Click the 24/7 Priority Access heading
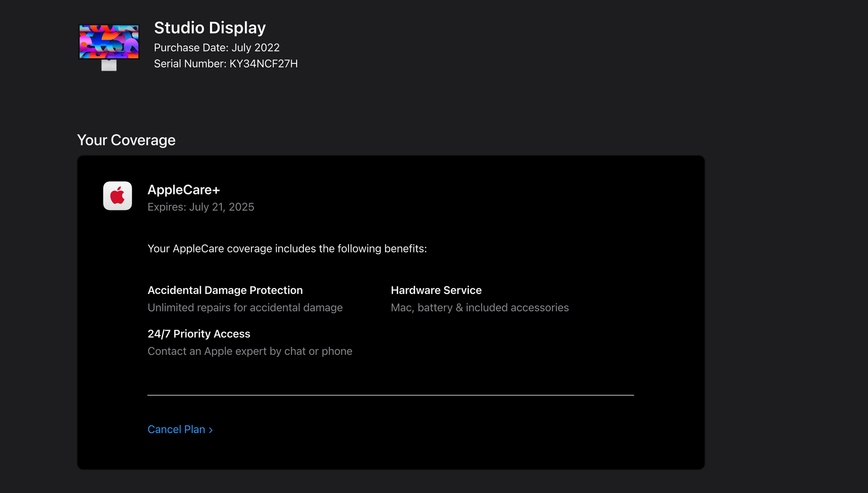Image resolution: width=868 pixels, height=493 pixels. click(198, 334)
